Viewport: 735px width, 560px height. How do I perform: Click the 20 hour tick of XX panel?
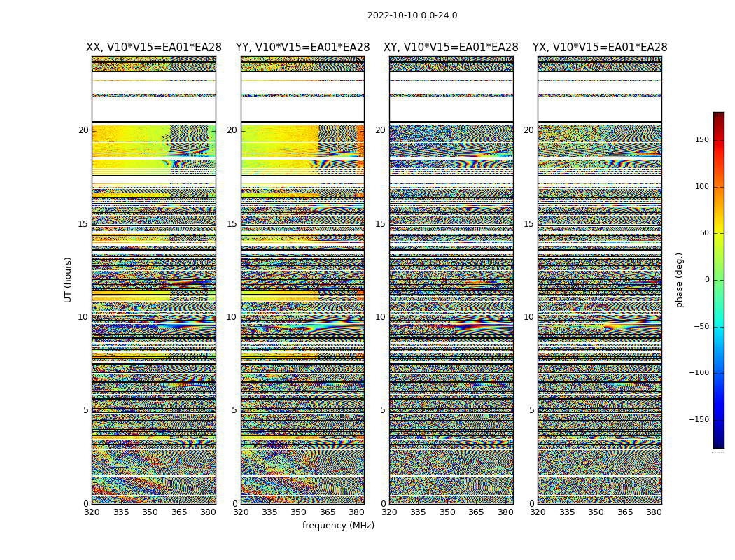pos(83,130)
